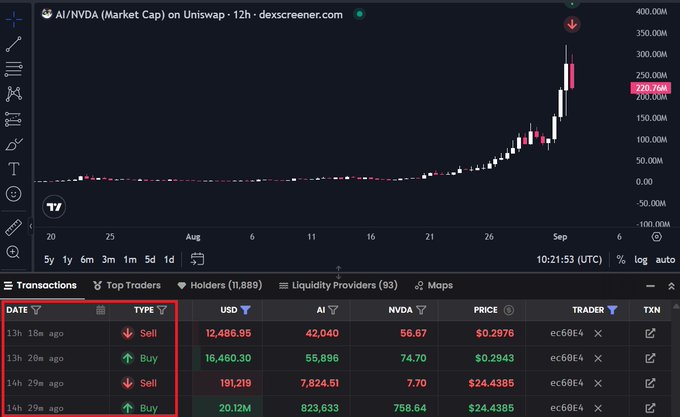Toggle auto scale mode

click(x=665, y=260)
